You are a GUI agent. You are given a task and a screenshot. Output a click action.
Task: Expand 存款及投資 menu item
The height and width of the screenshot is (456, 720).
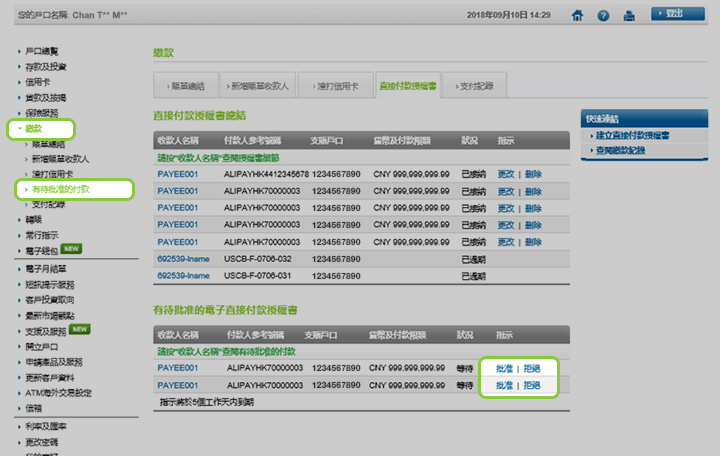(x=45, y=67)
